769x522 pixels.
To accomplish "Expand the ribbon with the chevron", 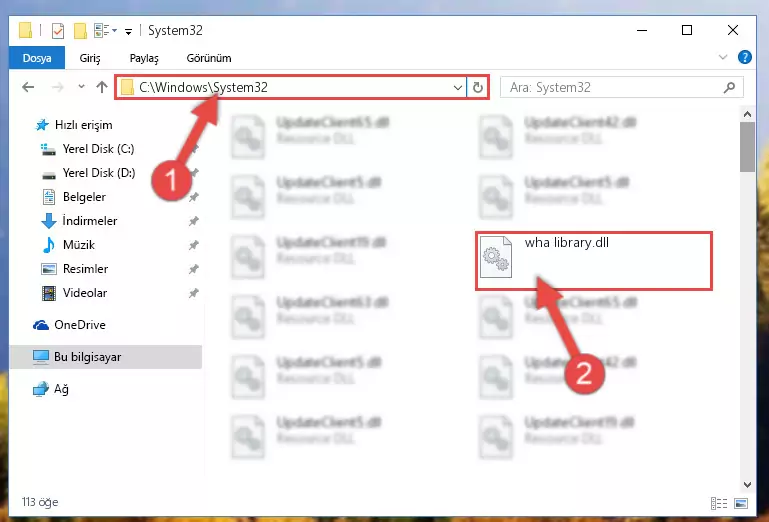I will click(723, 57).
